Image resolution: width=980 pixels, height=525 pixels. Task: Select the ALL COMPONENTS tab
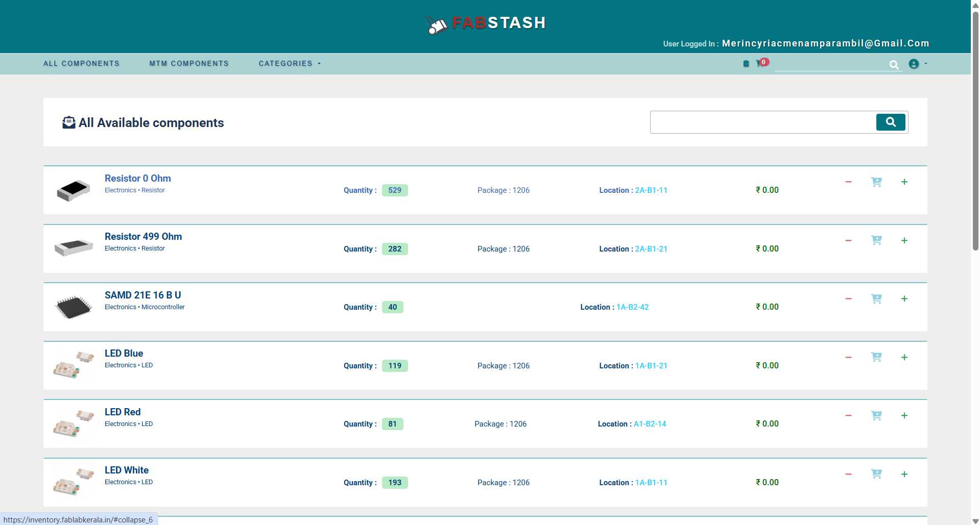click(81, 63)
